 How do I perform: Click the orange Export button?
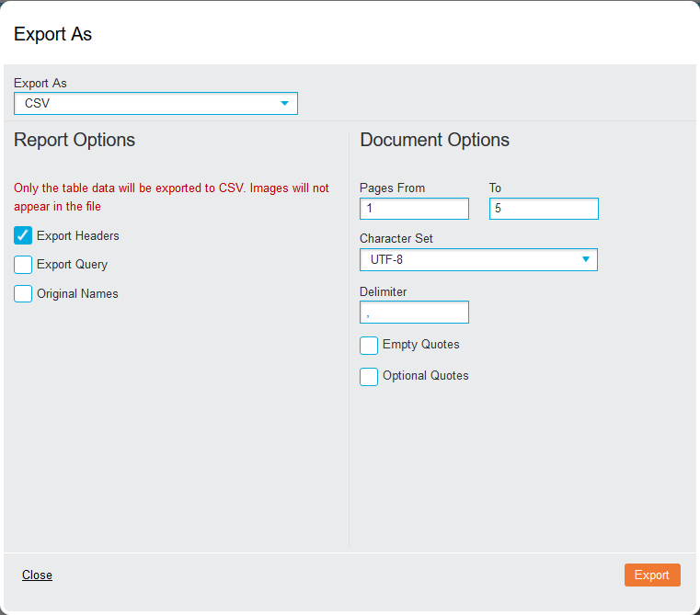click(652, 575)
